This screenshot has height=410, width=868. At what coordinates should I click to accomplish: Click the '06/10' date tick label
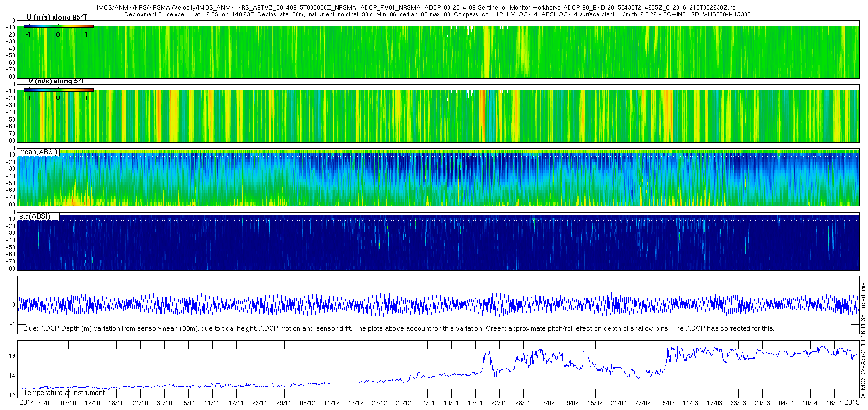68,403
